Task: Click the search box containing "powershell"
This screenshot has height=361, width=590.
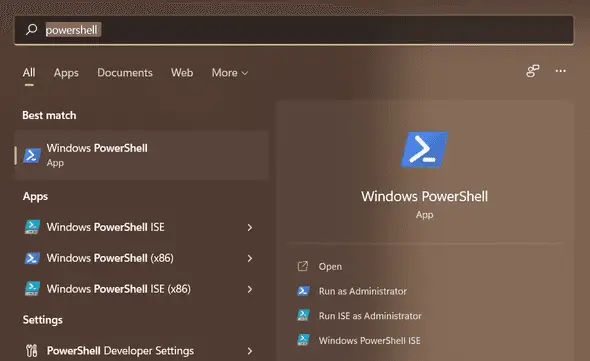Action: pos(294,30)
